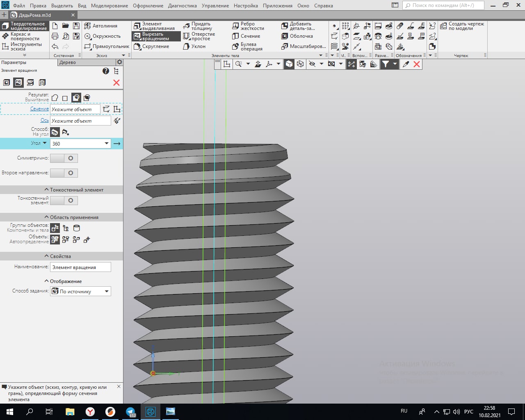Choose the Окружность circle tool
525x420 pixels.
(103, 36)
